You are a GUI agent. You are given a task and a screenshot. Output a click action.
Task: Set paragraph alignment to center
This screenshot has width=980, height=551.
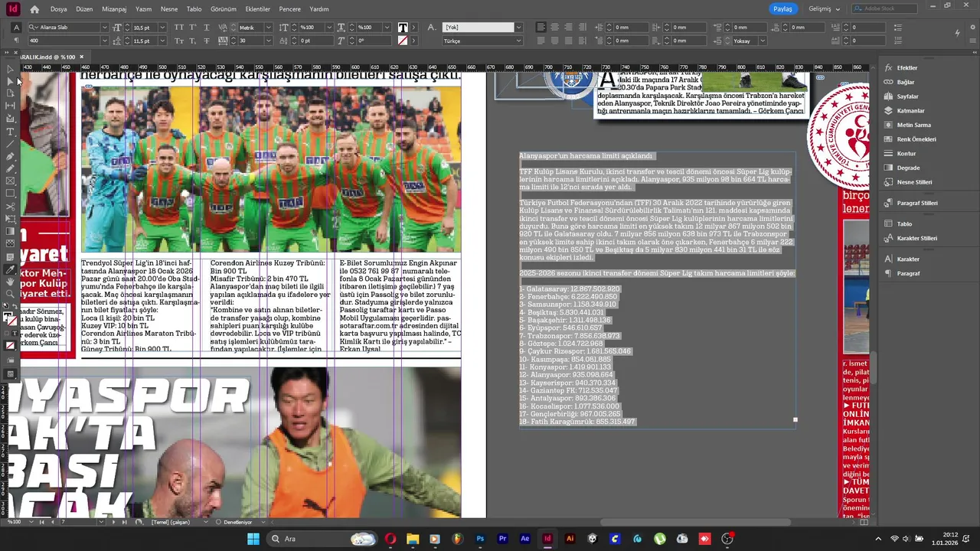click(554, 28)
